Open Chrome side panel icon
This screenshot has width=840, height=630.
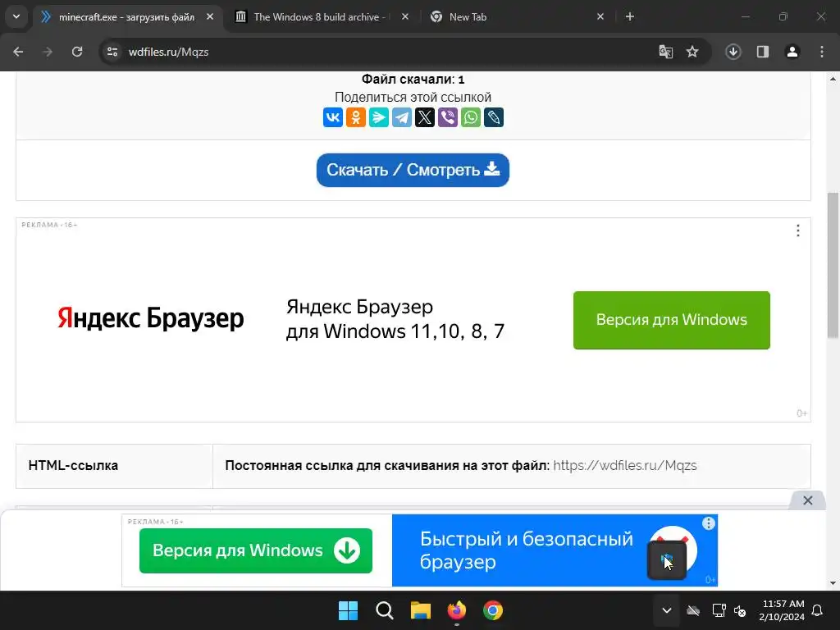(x=763, y=52)
